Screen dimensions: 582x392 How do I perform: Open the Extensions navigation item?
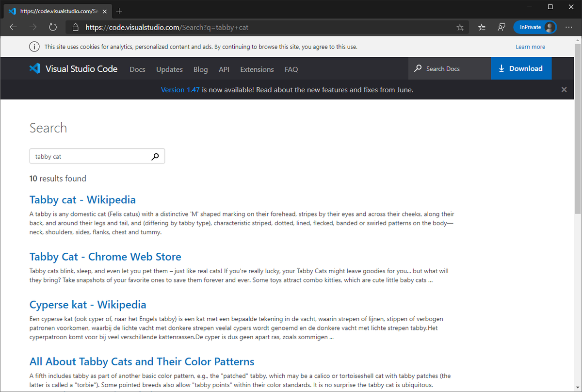pyautogui.click(x=257, y=69)
